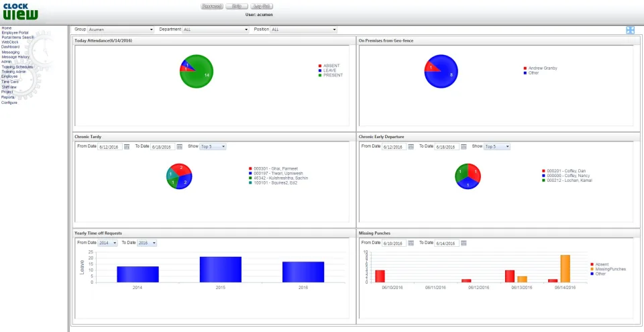
Task: Open Yearly Time off From Date 2014 dropdown
Action: point(108,243)
